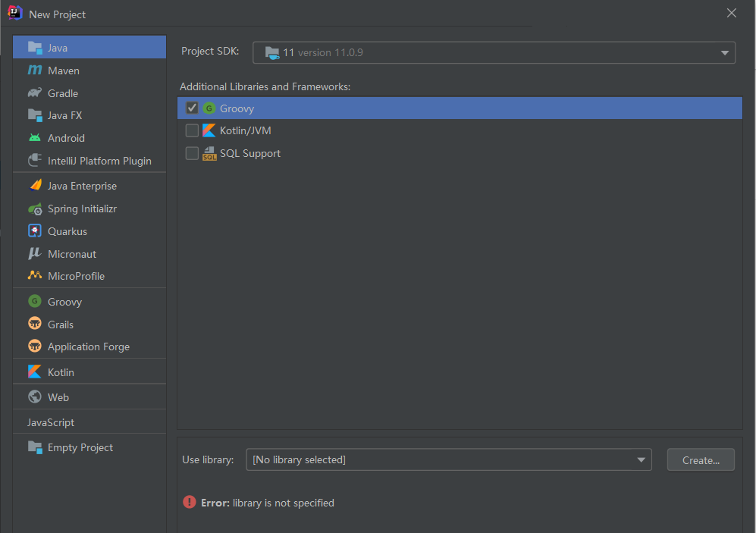Open the Project SDK dropdown arrow
Viewport: 756px width, 533px height.
point(725,53)
